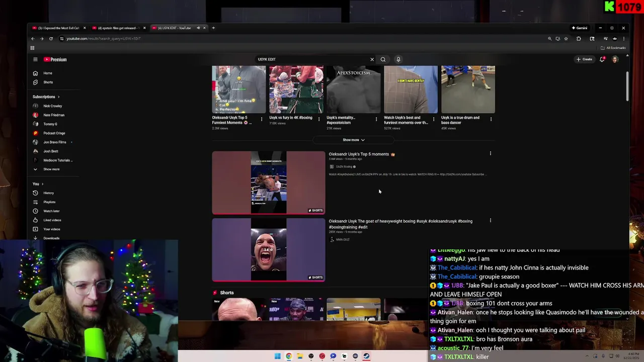The width and height of the screenshot is (644, 362).
Task: Play Usyk vs fury in 4K short
Action: click(296, 89)
